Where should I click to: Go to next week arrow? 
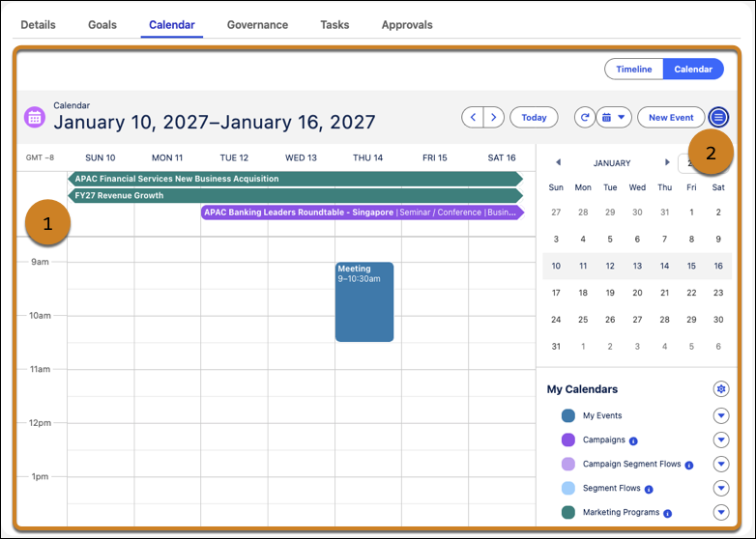pos(494,117)
